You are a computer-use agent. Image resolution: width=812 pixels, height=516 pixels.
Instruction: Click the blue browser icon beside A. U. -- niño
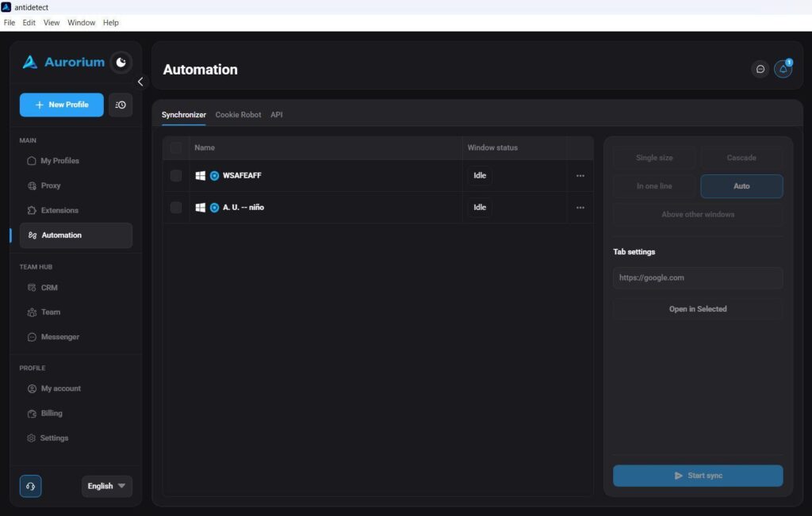click(x=214, y=208)
